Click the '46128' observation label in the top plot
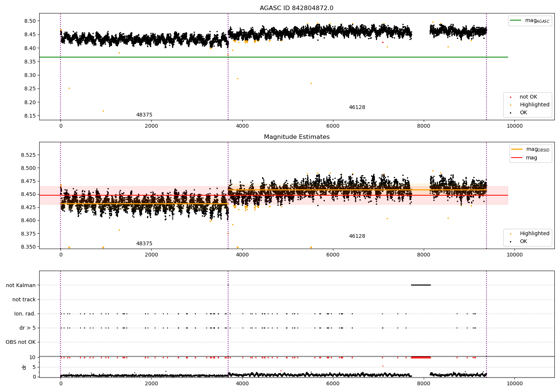Image resolution: width=560 pixels, height=392 pixels. click(x=357, y=108)
